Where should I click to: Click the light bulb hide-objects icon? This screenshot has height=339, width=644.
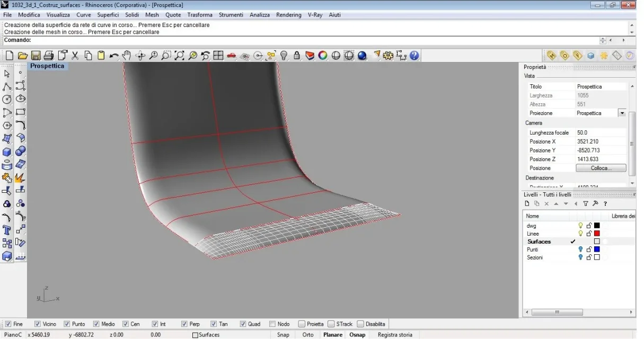pyautogui.click(x=284, y=56)
